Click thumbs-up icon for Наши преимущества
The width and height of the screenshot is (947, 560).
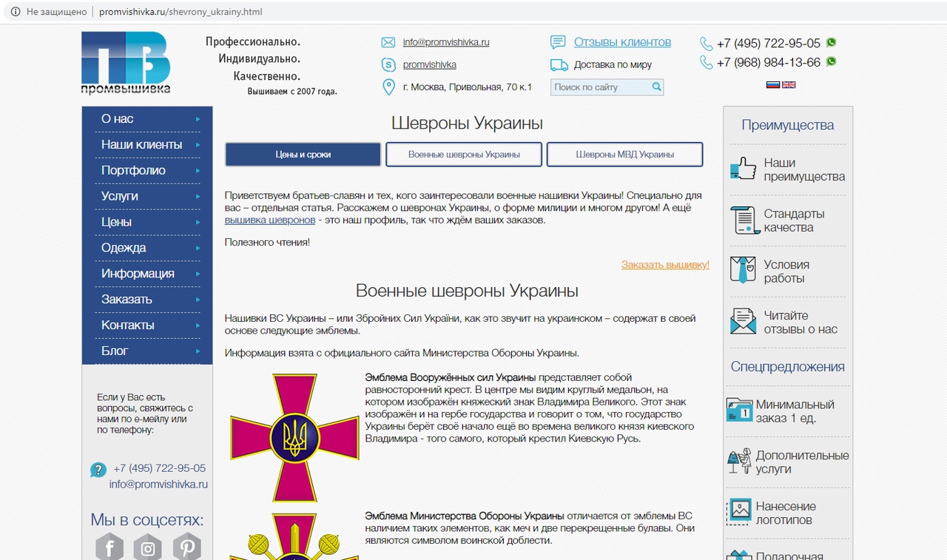click(744, 169)
